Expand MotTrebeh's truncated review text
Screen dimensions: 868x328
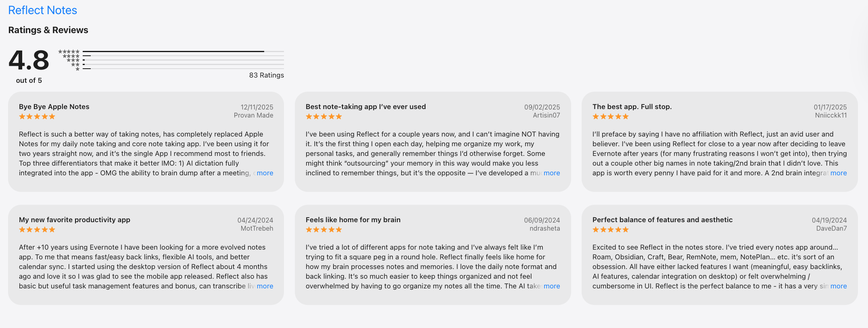(x=265, y=286)
